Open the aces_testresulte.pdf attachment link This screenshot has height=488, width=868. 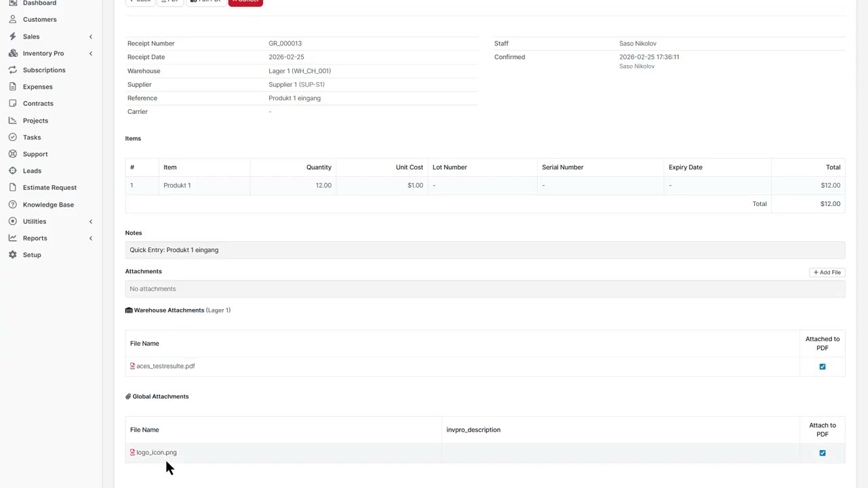(x=165, y=366)
